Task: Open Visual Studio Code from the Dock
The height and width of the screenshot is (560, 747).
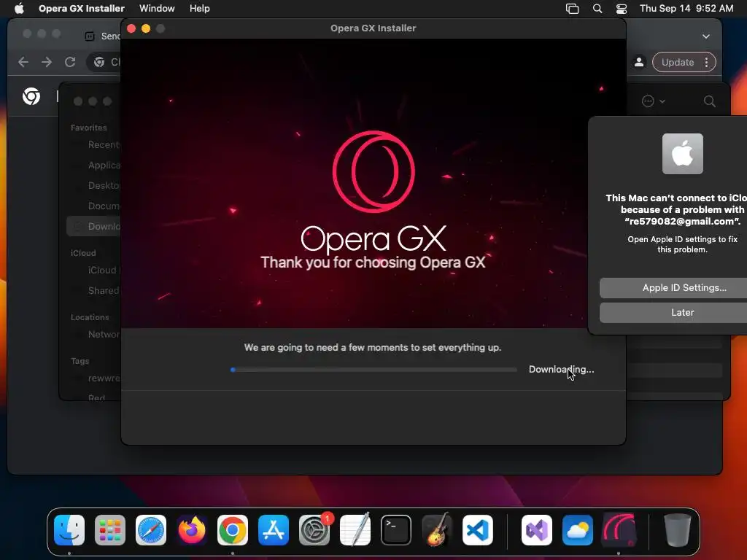Action: pos(477,530)
